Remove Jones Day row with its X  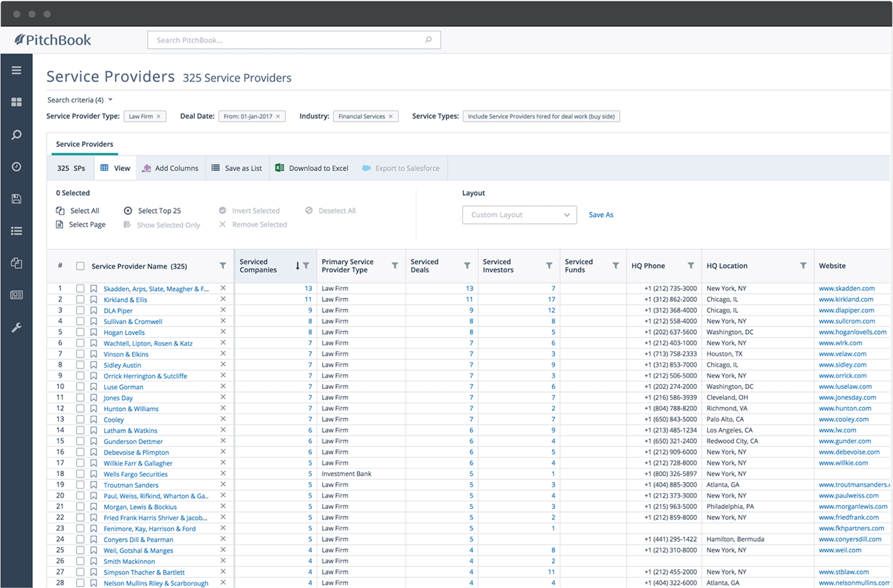[x=223, y=397]
